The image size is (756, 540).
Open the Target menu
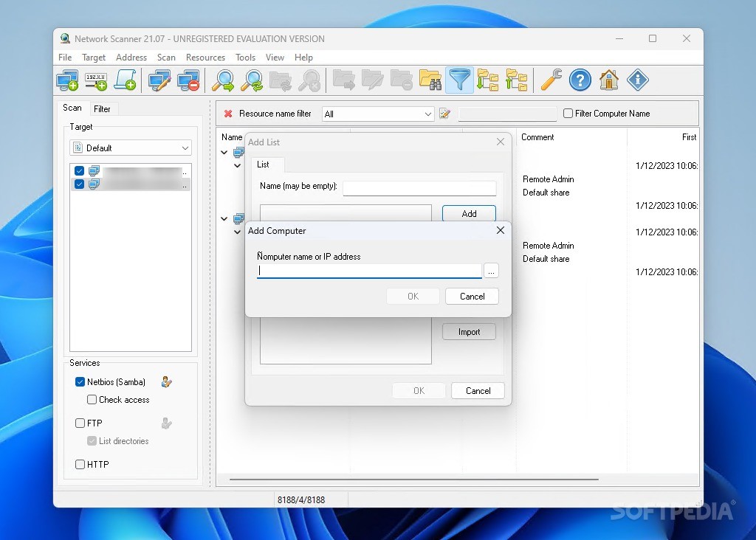tap(94, 58)
